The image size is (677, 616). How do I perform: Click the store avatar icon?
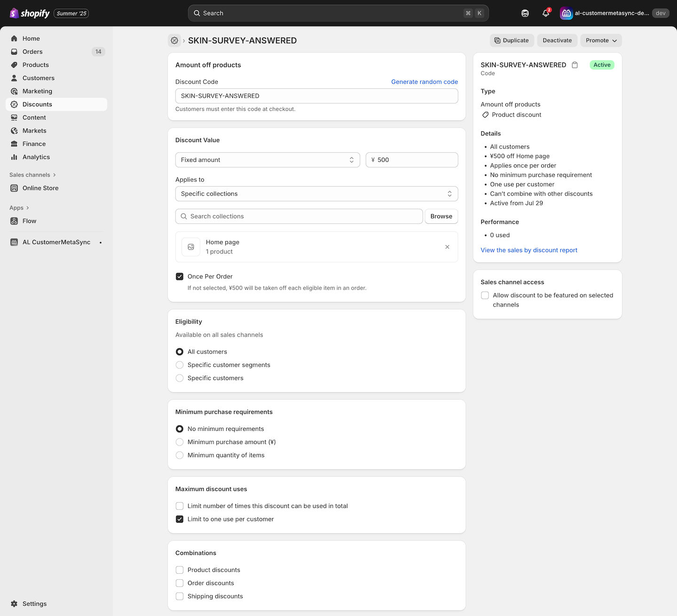click(566, 13)
